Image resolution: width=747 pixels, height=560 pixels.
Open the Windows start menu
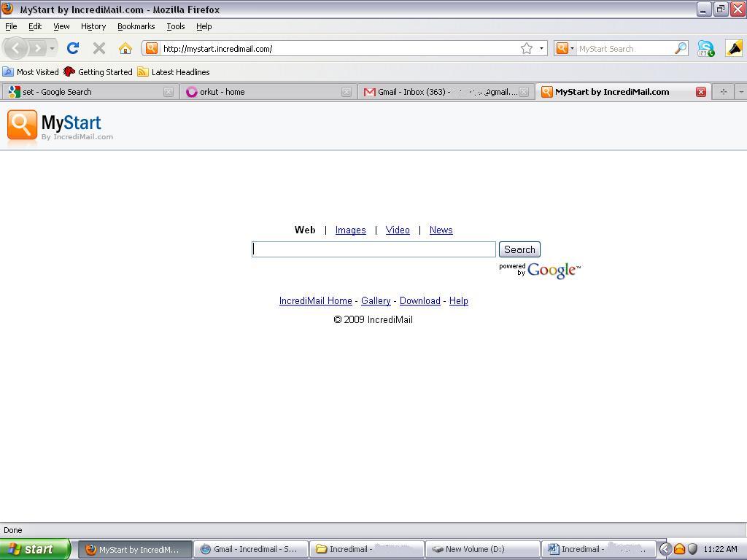coord(35,549)
